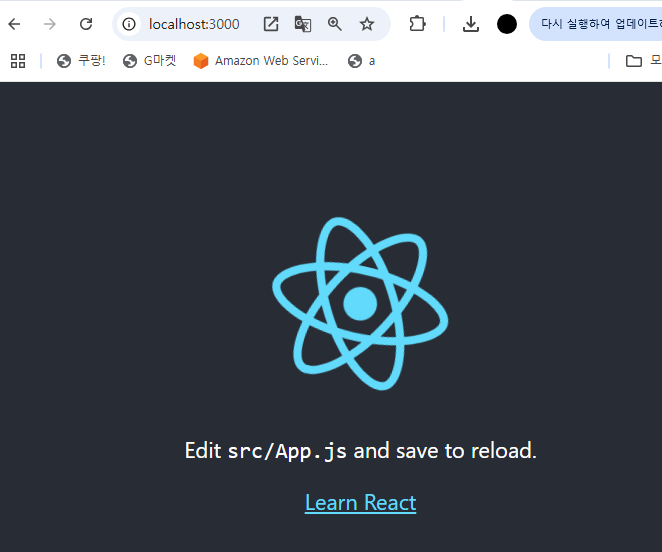Follow the Learn React link
662x552 pixels.
[361, 503]
